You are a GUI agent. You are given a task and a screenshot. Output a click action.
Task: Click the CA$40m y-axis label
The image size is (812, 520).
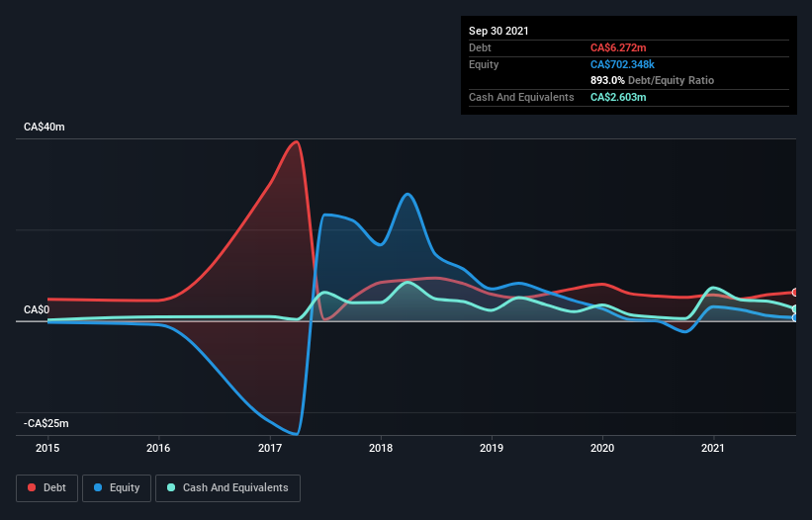pos(45,127)
